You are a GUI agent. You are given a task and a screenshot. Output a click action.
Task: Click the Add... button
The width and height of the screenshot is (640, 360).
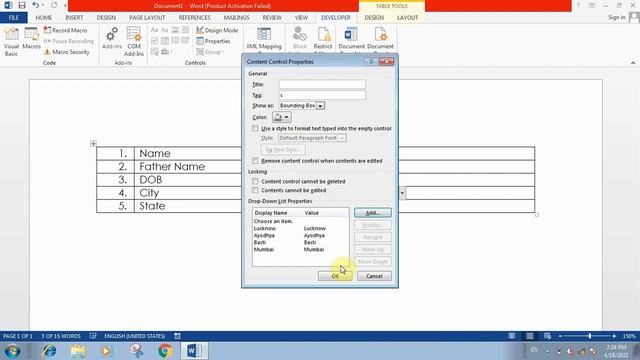click(x=373, y=213)
